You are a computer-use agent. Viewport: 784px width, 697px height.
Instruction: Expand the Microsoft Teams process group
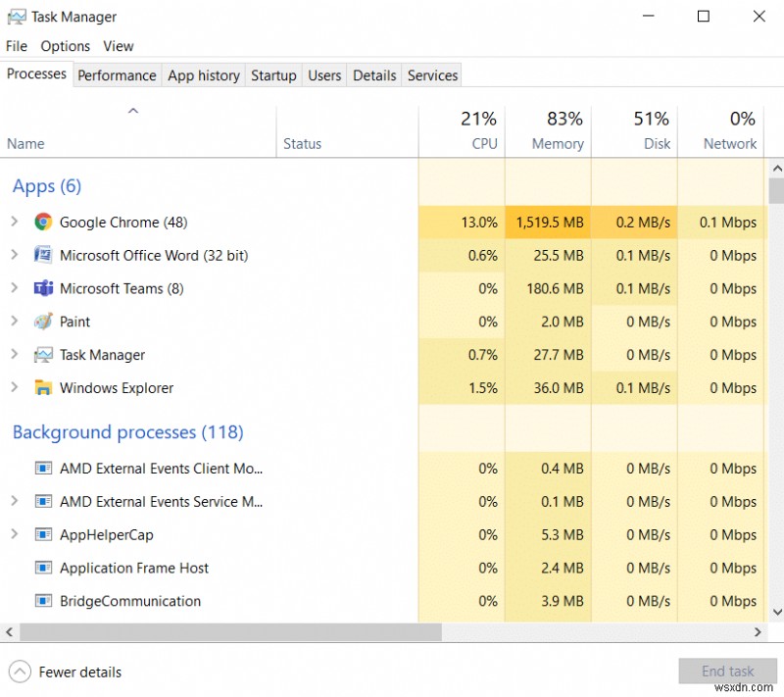[x=15, y=289]
